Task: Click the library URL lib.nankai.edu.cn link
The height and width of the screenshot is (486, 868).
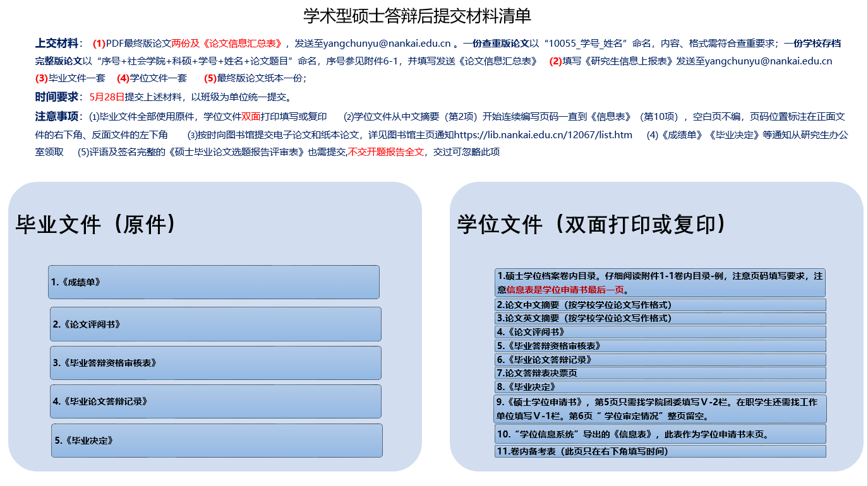Action: (543, 134)
